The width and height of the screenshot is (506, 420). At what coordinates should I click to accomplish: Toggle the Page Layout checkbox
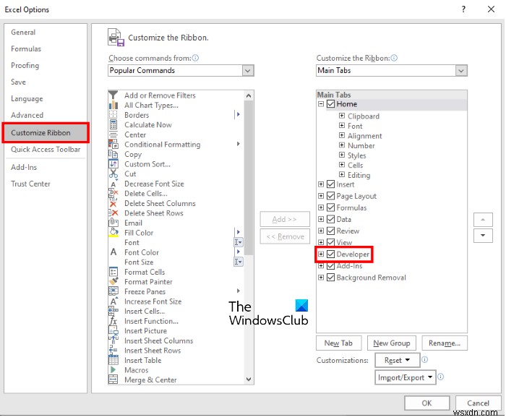pyautogui.click(x=330, y=196)
